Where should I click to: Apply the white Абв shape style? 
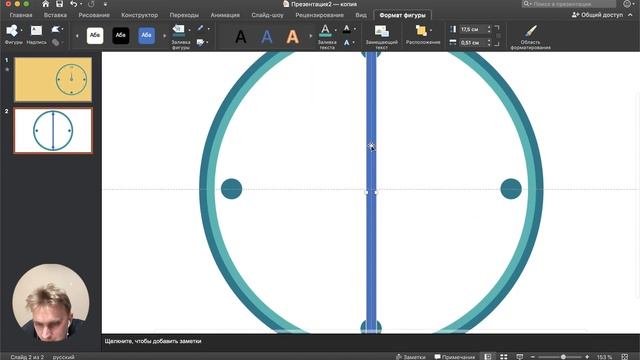95,36
